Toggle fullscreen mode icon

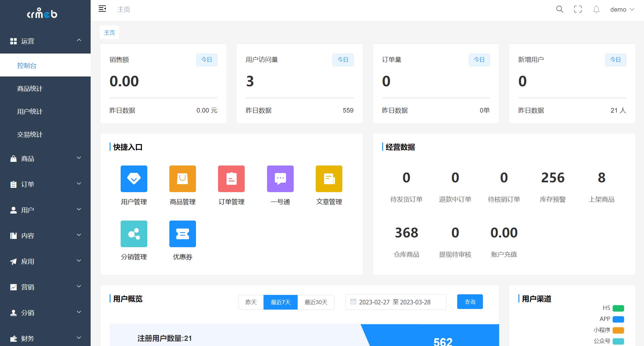(x=578, y=9)
